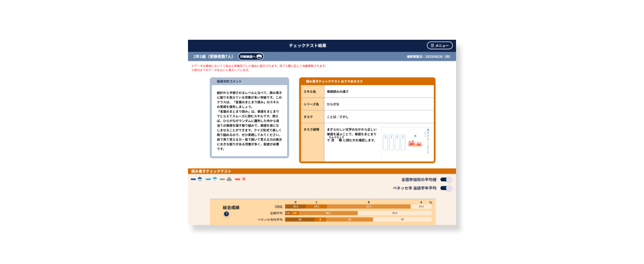Screen dimensions: 644x264
Task: Click the gray cloud legend icon
Action: click(229, 179)
